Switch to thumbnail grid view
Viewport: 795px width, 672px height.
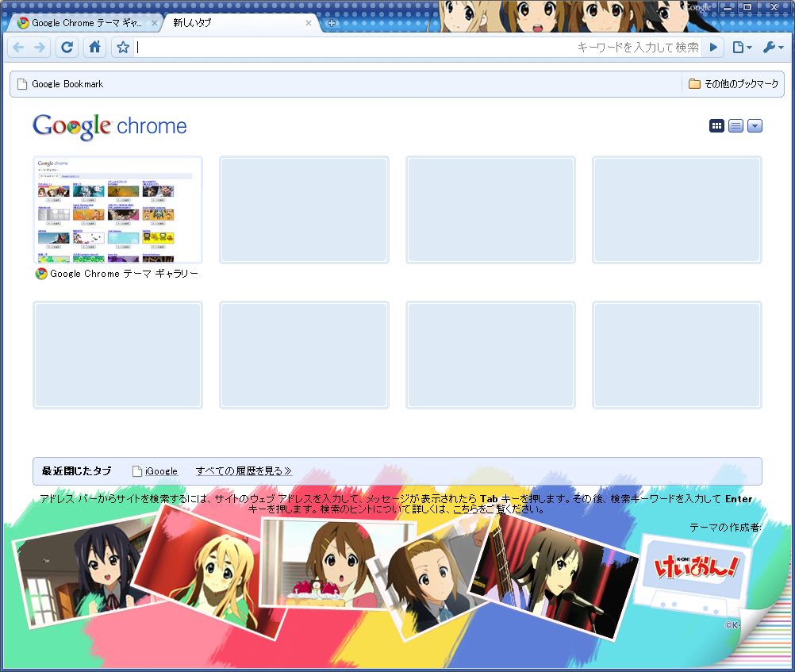click(716, 125)
